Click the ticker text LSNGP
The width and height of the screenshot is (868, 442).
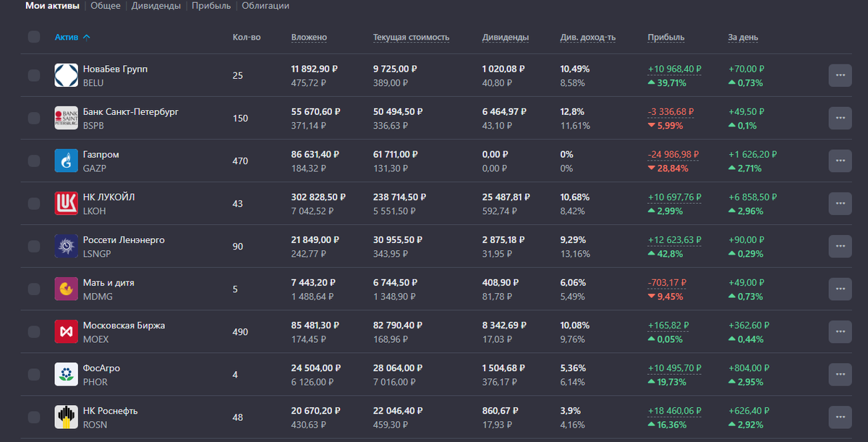(x=97, y=253)
